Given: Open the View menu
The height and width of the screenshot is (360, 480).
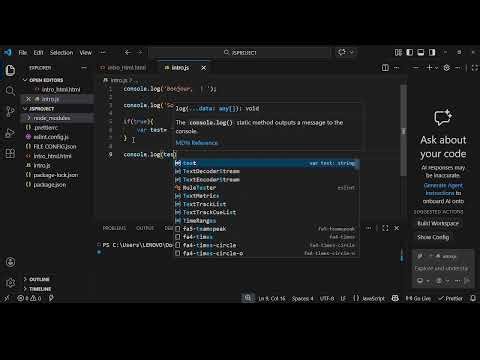Looking at the screenshot, I should [x=86, y=53].
